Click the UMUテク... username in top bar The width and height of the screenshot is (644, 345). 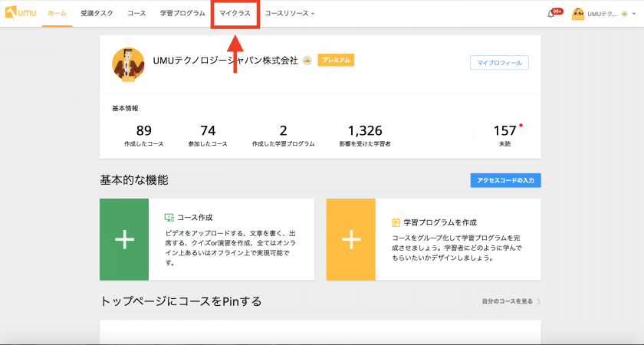click(602, 14)
